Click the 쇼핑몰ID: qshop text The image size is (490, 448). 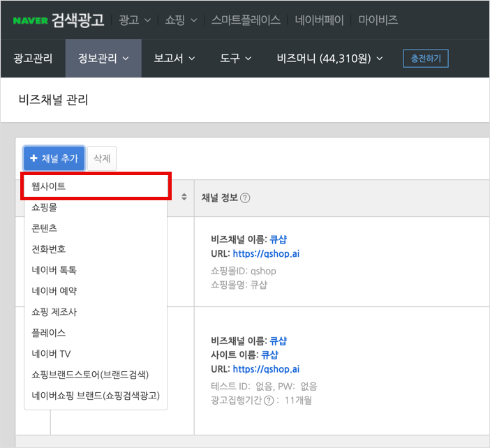[244, 271]
